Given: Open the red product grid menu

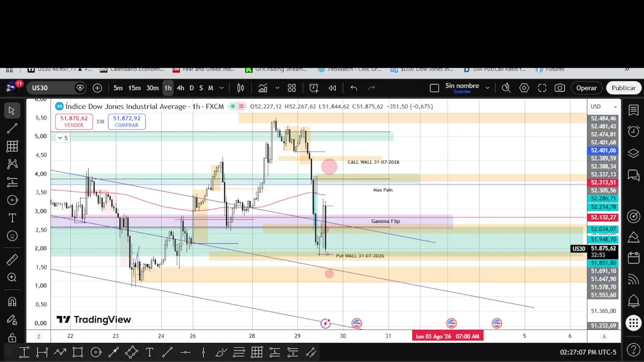Looking at the screenshot, I should [633, 323].
